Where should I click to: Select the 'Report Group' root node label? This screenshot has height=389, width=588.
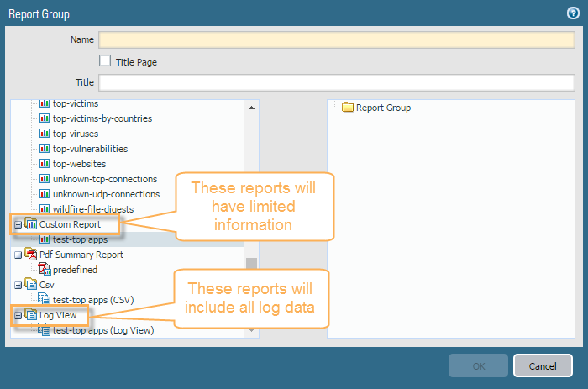click(x=383, y=108)
